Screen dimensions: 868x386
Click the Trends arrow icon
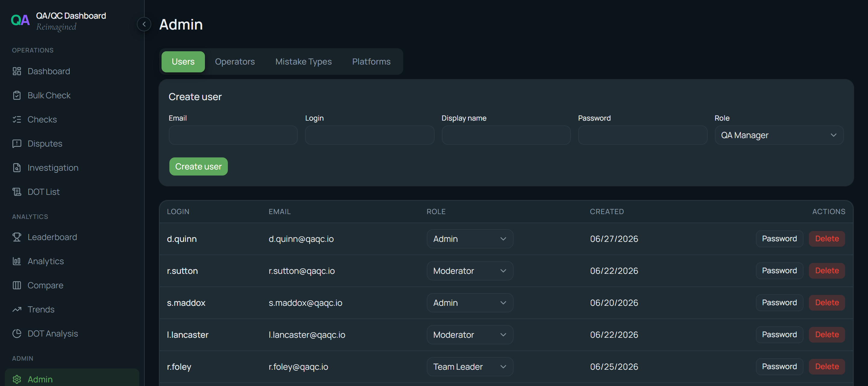(x=17, y=309)
